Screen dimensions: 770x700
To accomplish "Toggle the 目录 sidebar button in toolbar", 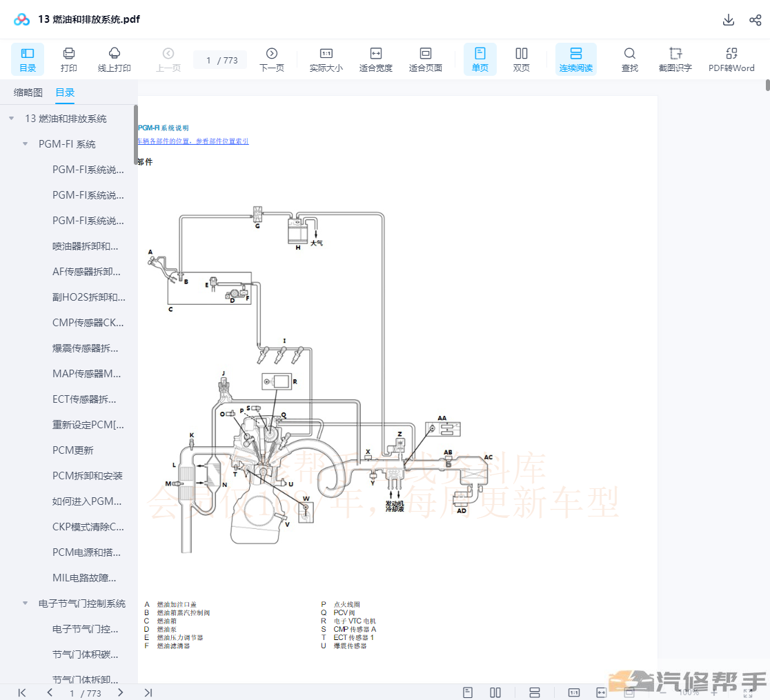I will pyautogui.click(x=28, y=59).
